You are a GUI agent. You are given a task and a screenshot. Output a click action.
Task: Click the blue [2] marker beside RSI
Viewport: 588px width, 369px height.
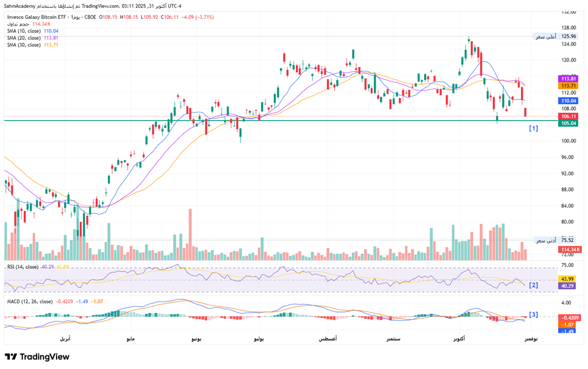click(533, 285)
